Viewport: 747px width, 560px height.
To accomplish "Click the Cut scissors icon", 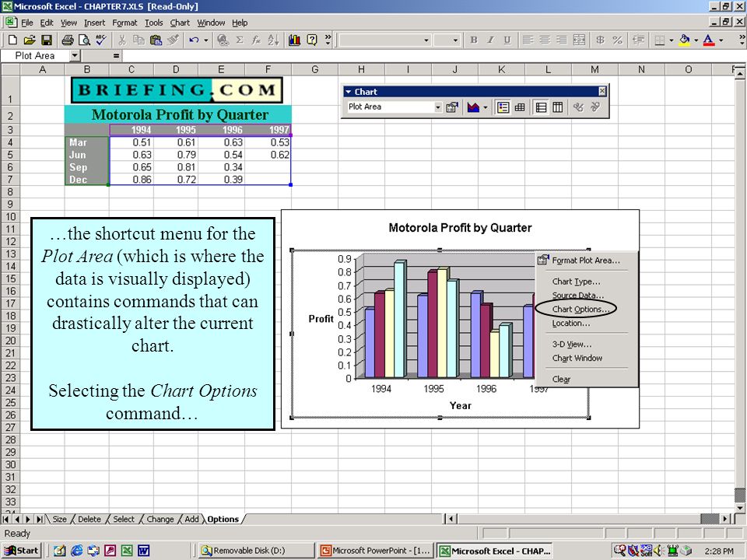I will 122,40.
